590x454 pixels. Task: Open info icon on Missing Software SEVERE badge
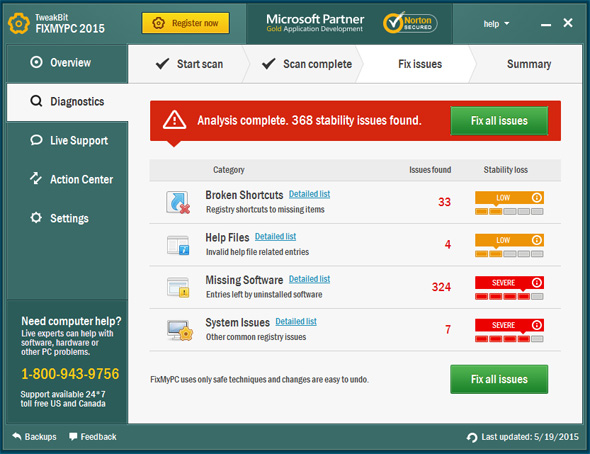point(537,282)
